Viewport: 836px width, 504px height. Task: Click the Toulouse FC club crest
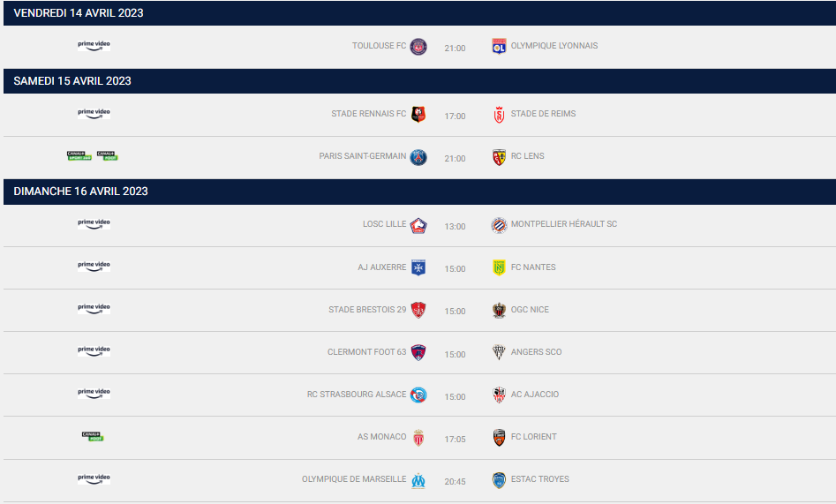point(418,46)
